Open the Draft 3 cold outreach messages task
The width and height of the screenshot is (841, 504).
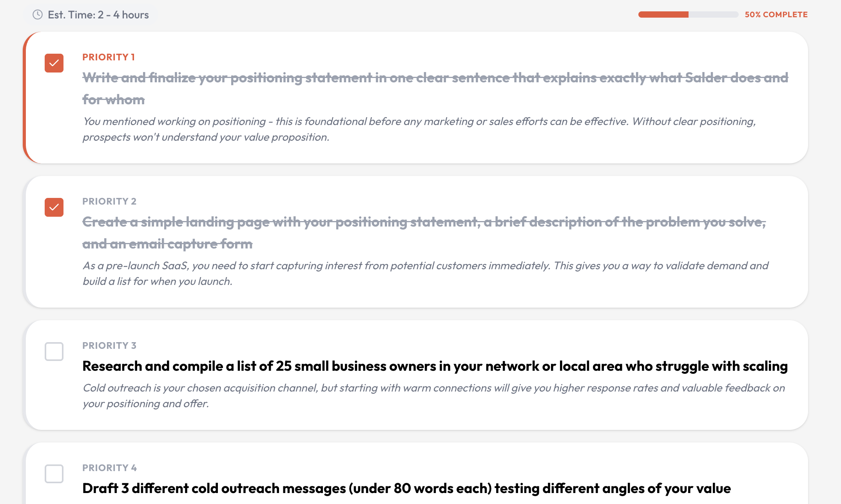pyautogui.click(x=406, y=488)
